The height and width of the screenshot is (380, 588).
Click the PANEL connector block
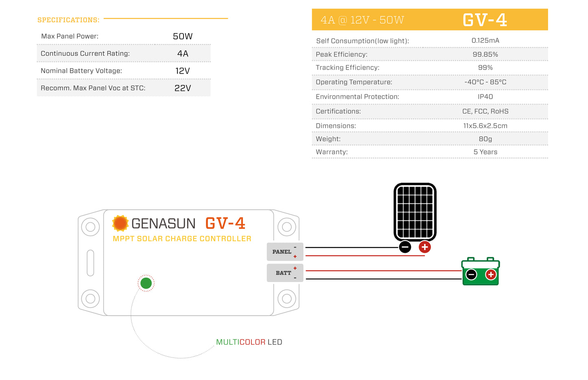[x=284, y=252]
